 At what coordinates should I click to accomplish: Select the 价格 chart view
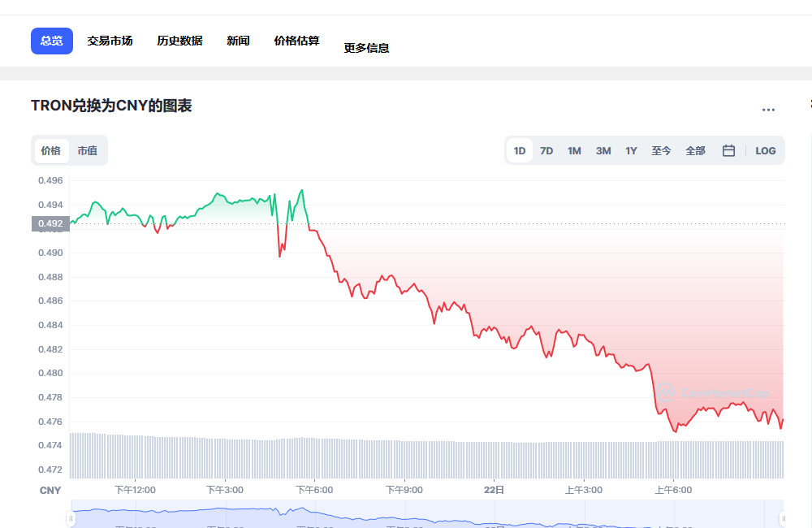coord(50,151)
